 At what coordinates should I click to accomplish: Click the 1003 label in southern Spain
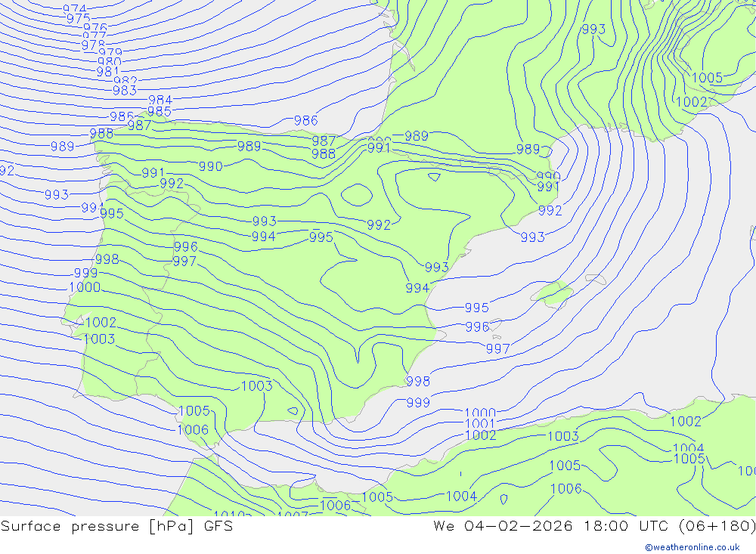(x=256, y=385)
